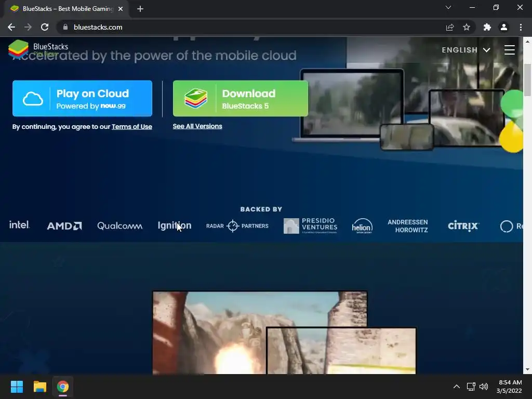This screenshot has width=532, height=399.
Task: Open the Terms of Use link
Action: pos(131,127)
